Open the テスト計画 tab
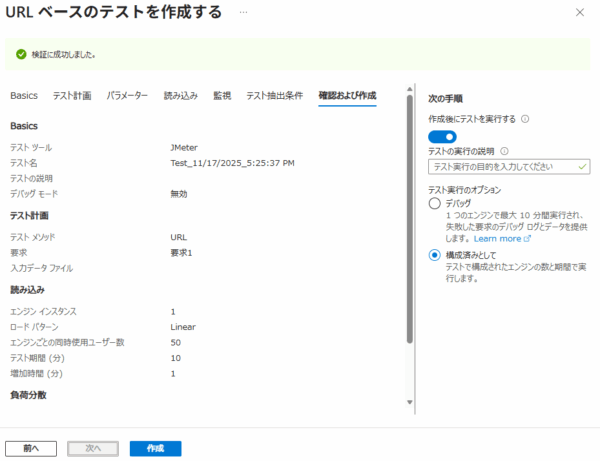Screen dimensions: 600x461 (x=72, y=96)
